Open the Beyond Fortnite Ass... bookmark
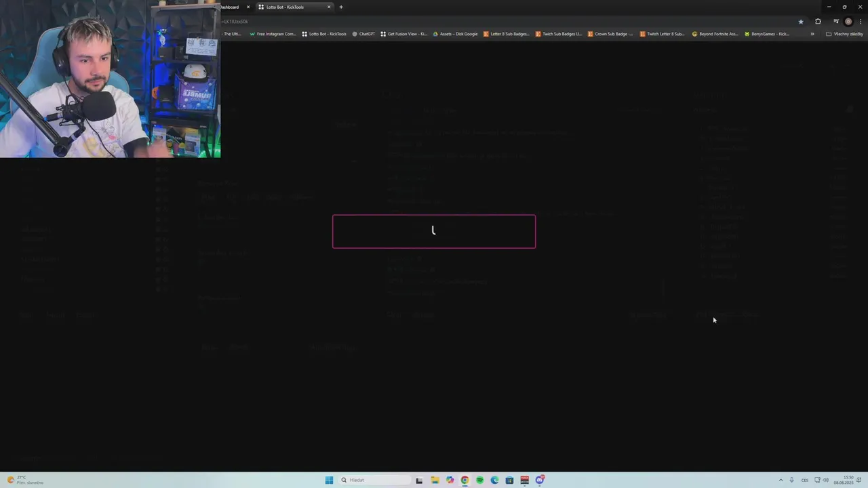This screenshot has height=488, width=868. (x=715, y=34)
